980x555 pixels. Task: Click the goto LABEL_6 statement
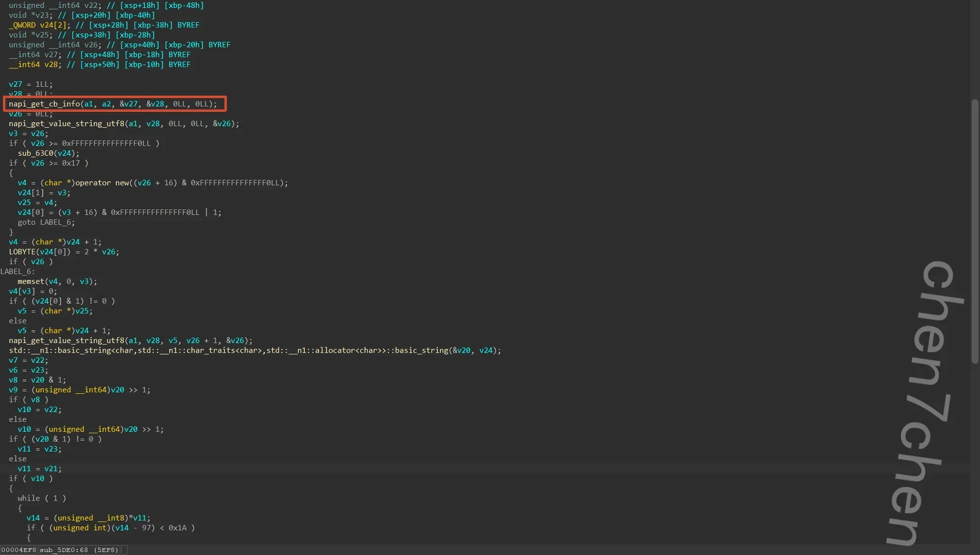coord(46,222)
